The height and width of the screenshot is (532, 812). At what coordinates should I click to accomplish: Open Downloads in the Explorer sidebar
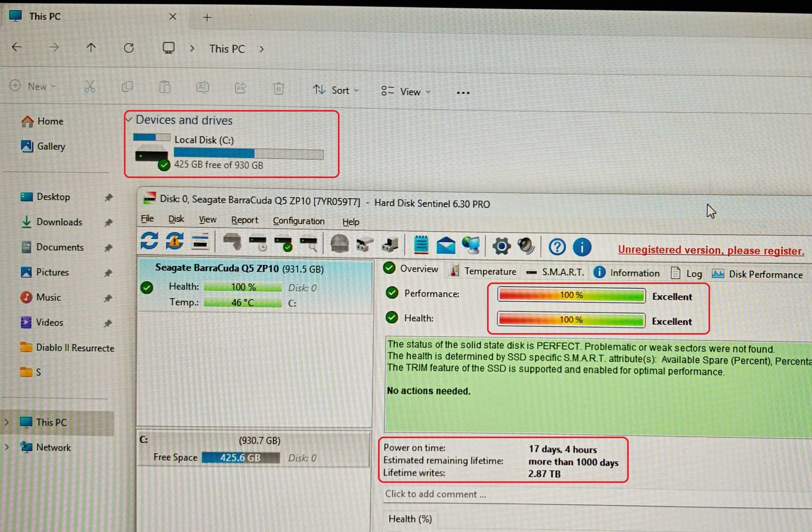[x=59, y=222]
